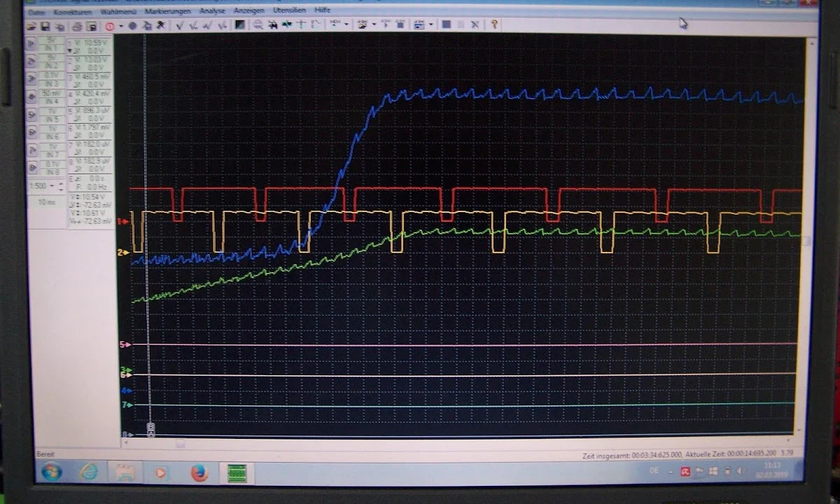Click the first checkmark toolbar icon
This screenshot has width=840, height=504.
click(179, 25)
